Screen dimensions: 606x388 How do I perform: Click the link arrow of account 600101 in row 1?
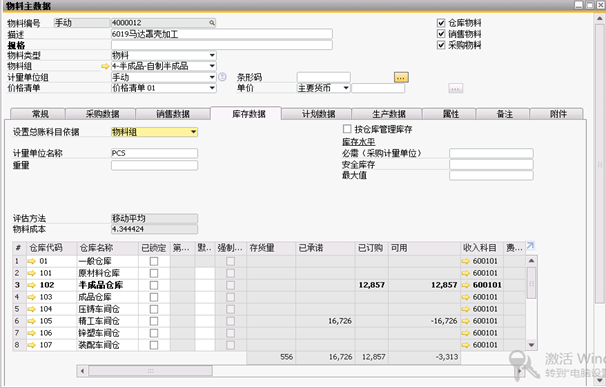point(466,261)
